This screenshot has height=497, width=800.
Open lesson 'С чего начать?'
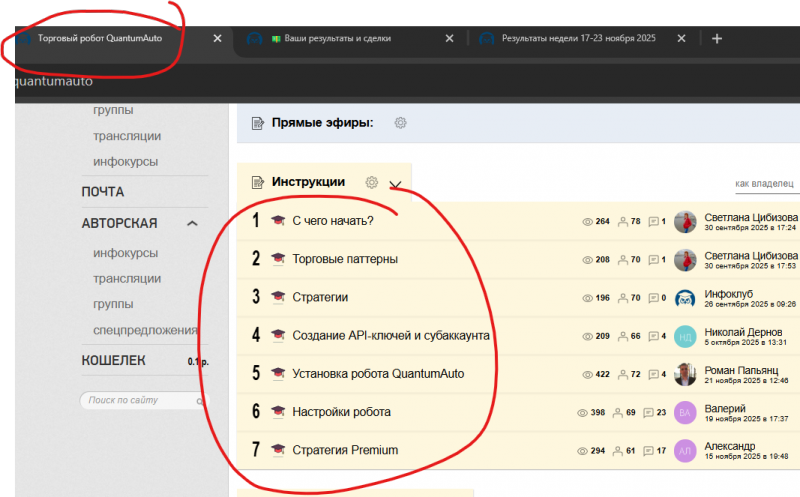[333, 220]
